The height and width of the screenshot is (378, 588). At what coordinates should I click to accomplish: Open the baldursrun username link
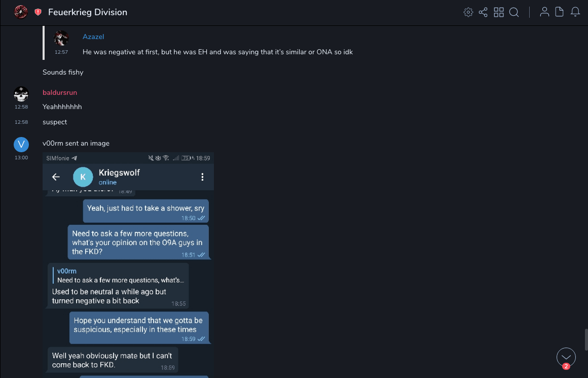click(x=60, y=92)
